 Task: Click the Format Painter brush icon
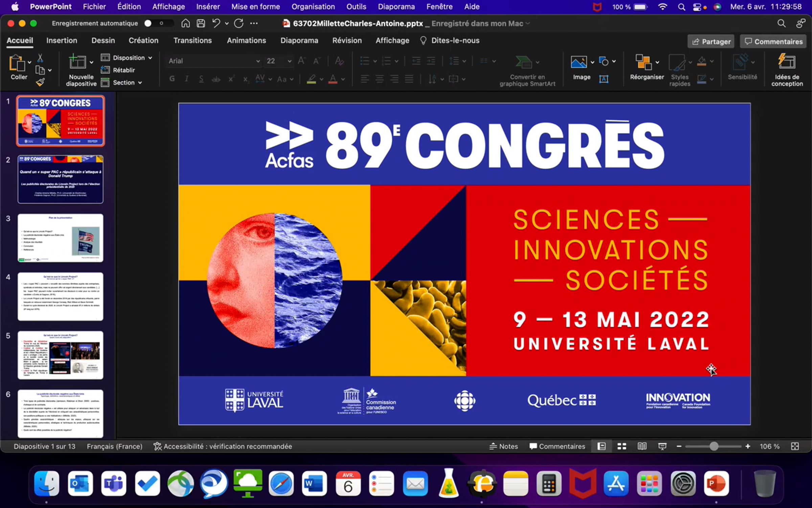[x=40, y=82]
